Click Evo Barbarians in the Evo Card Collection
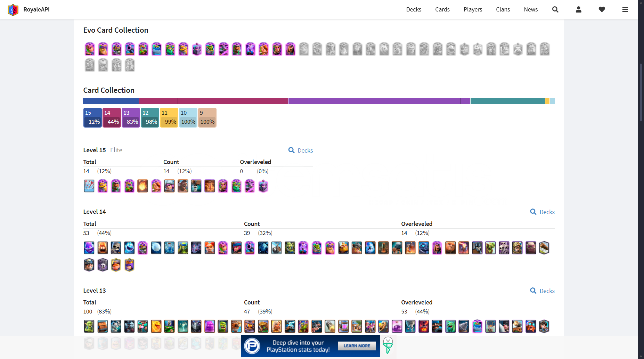 pyautogui.click(x=103, y=49)
